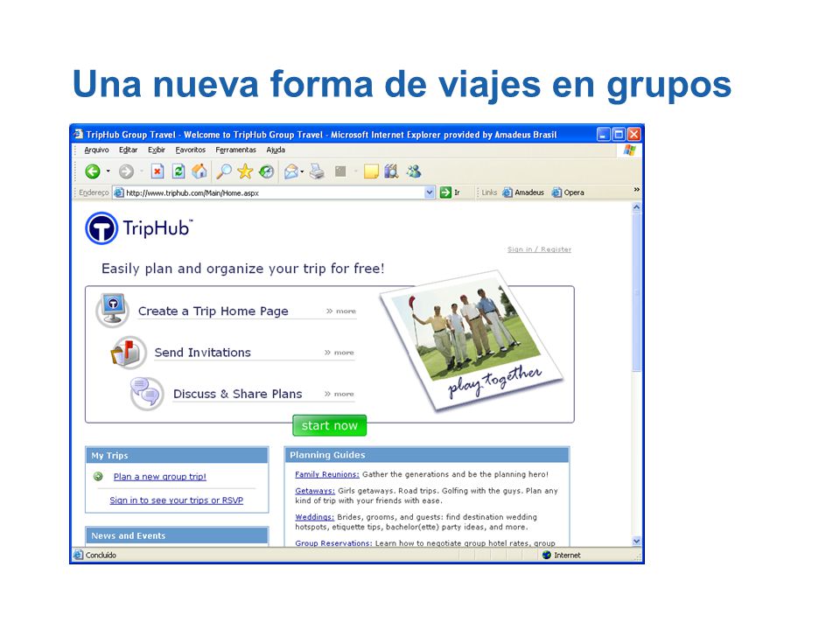
Task: Open the Search magnifier icon
Action: (223, 171)
